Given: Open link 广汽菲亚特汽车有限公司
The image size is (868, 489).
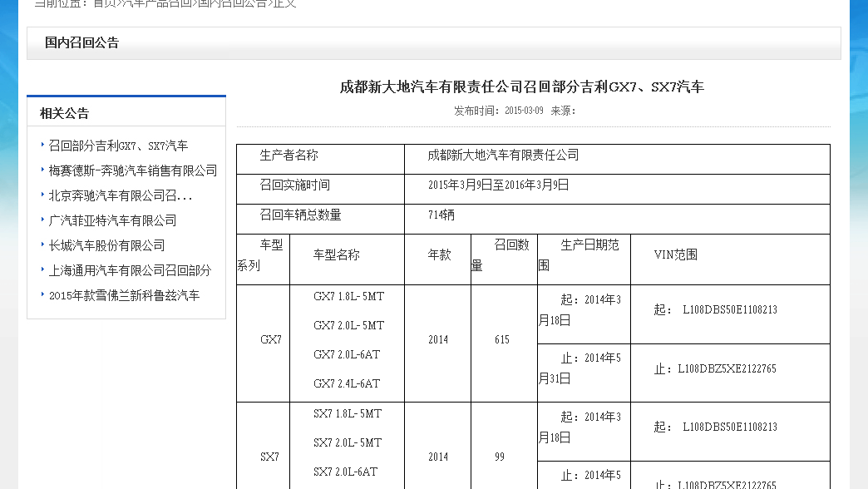Looking at the screenshot, I should (x=112, y=220).
